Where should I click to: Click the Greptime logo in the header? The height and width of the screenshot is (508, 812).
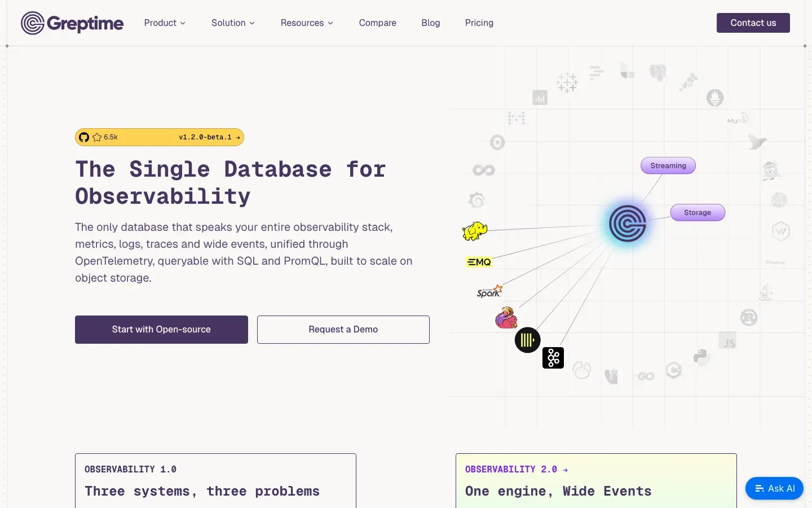pyautogui.click(x=72, y=23)
